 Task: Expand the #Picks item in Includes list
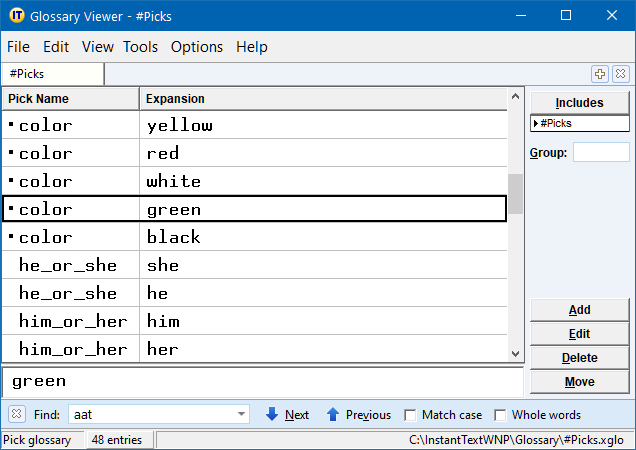click(x=536, y=124)
